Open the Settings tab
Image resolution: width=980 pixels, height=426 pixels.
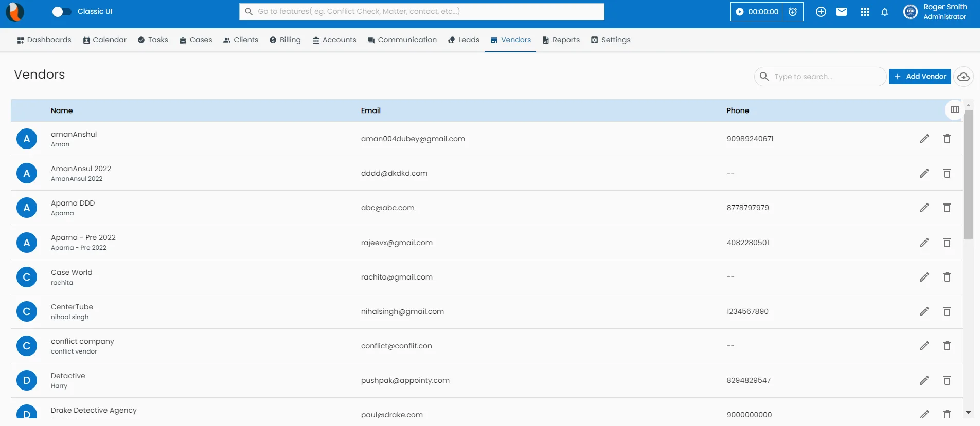pyautogui.click(x=611, y=40)
